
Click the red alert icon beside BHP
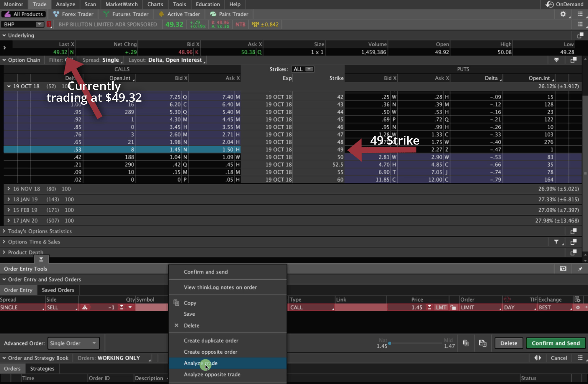point(49,24)
